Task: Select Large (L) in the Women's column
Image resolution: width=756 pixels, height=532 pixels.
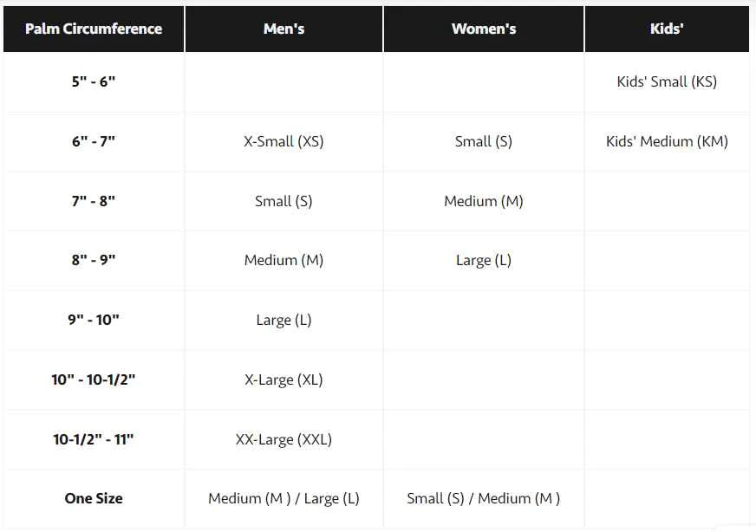Action: pyautogui.click(x=484, y=260)
